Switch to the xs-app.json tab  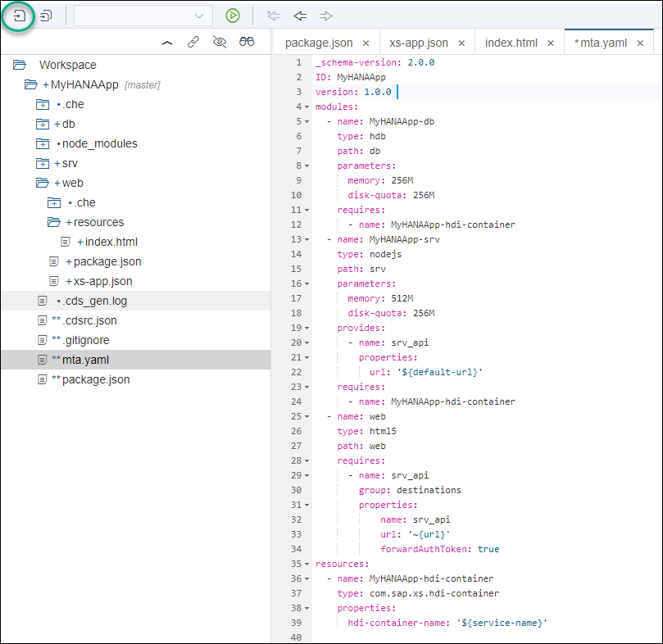pos(419,43)
